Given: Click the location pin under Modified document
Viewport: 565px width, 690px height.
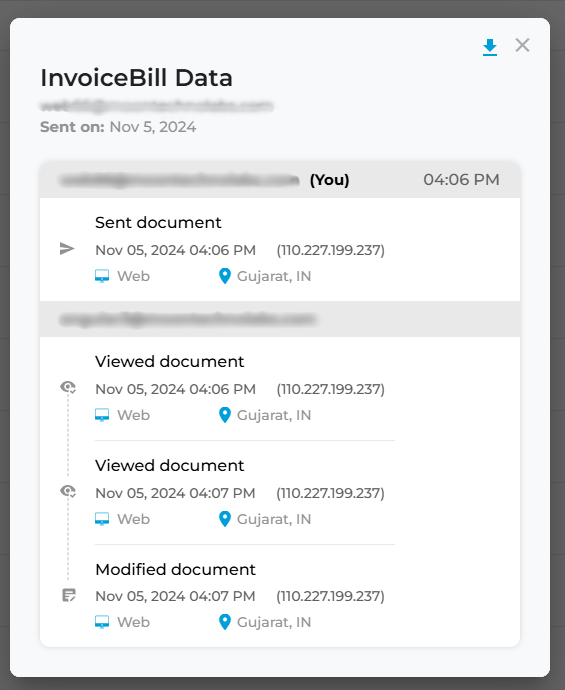Looking at the screenshot, I should (x=225, y=622).
